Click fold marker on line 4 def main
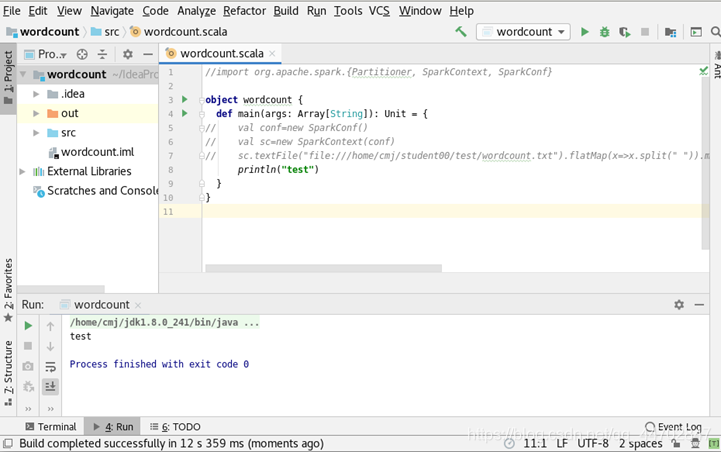721x453 pixels. [201, 114]
